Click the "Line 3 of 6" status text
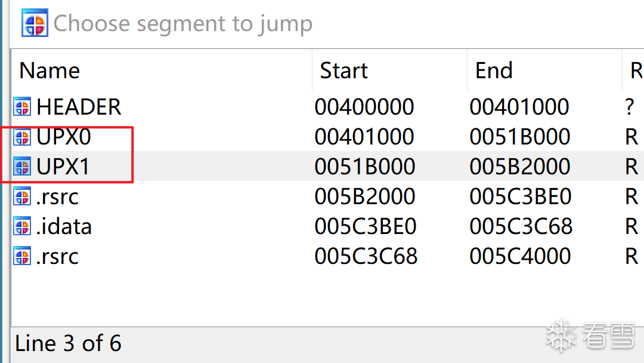 [68, 344]
